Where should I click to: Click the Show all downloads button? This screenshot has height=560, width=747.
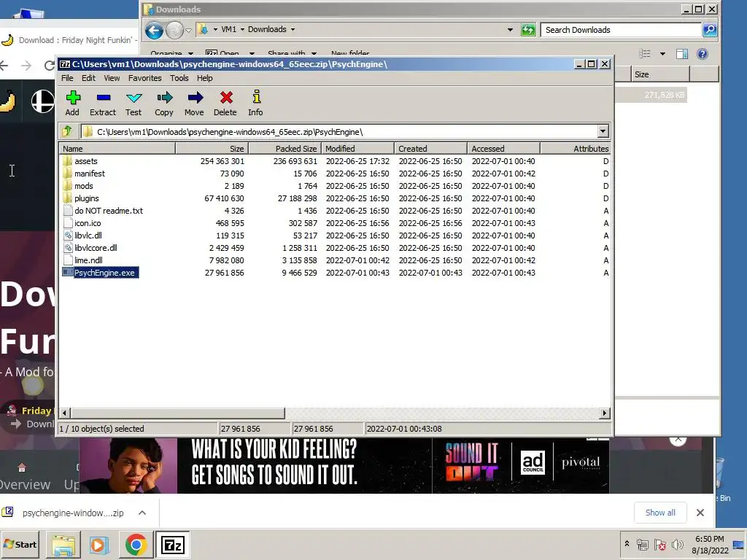659,513
